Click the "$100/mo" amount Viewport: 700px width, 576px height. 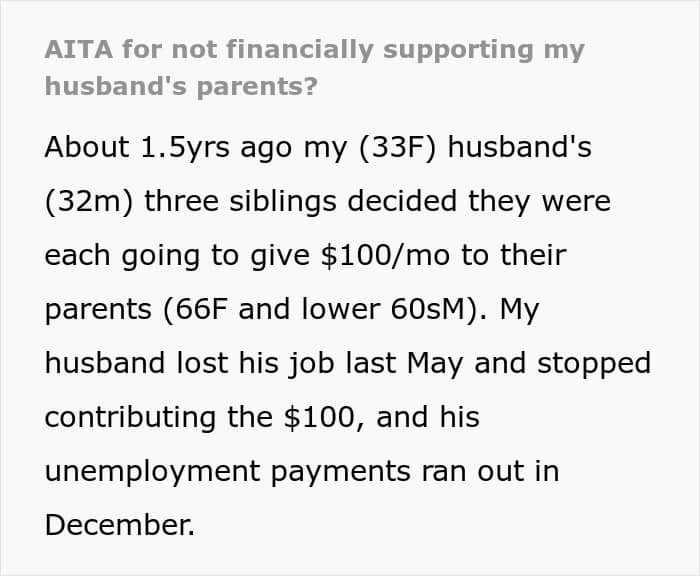pyautogui.click(x=385, y=255)
